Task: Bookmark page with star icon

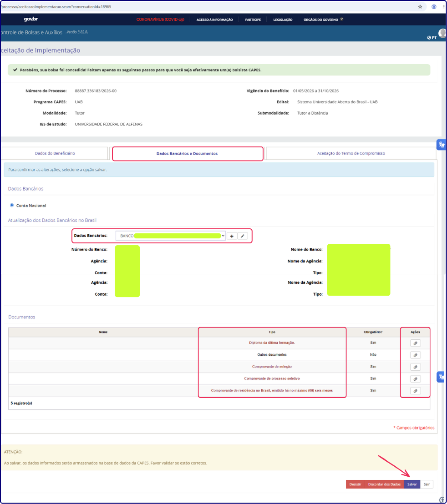Action: pos(420,6)
